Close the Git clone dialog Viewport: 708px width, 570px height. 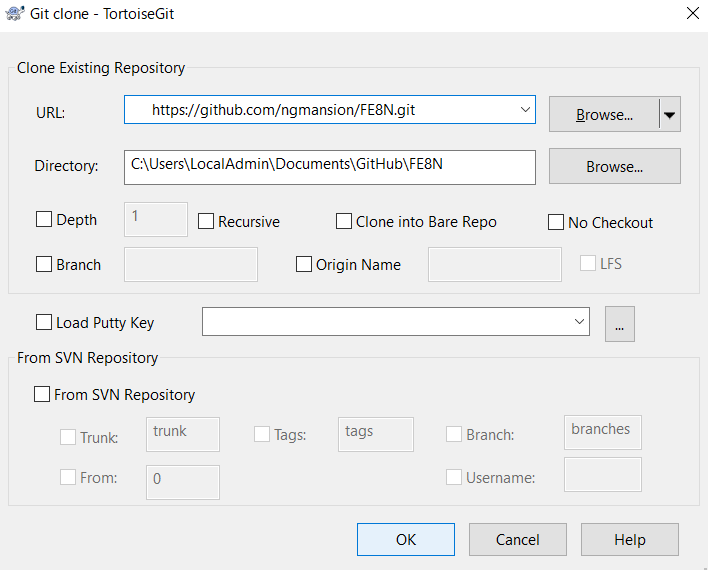(693, 13)
